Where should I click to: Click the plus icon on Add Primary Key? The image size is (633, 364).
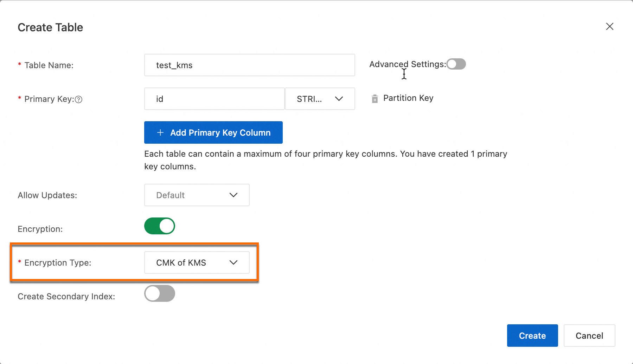pos(160,132)
